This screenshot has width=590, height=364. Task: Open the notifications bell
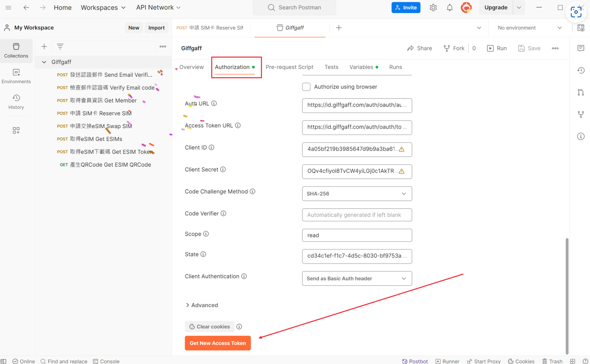coord(450,7)
